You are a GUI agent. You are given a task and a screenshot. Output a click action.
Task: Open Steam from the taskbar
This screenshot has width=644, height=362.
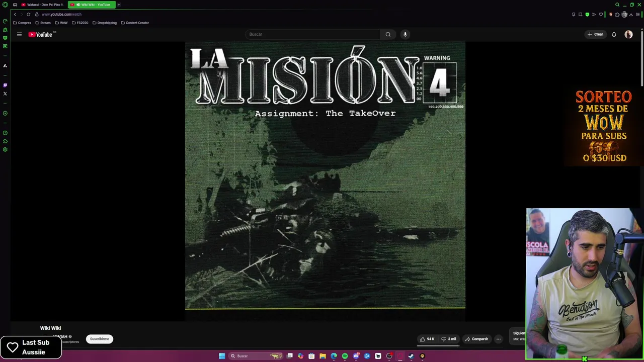click(x=411, y=356)
